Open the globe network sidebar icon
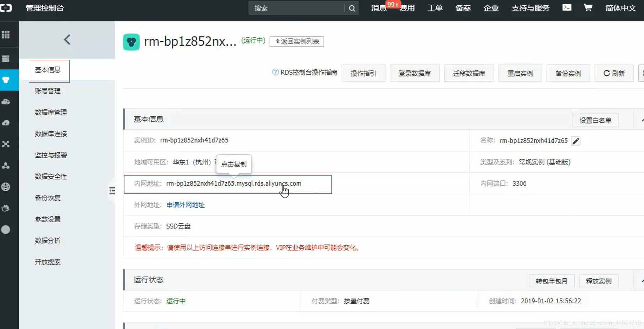This screenshot has height=329, width=644. pos(6,187)
